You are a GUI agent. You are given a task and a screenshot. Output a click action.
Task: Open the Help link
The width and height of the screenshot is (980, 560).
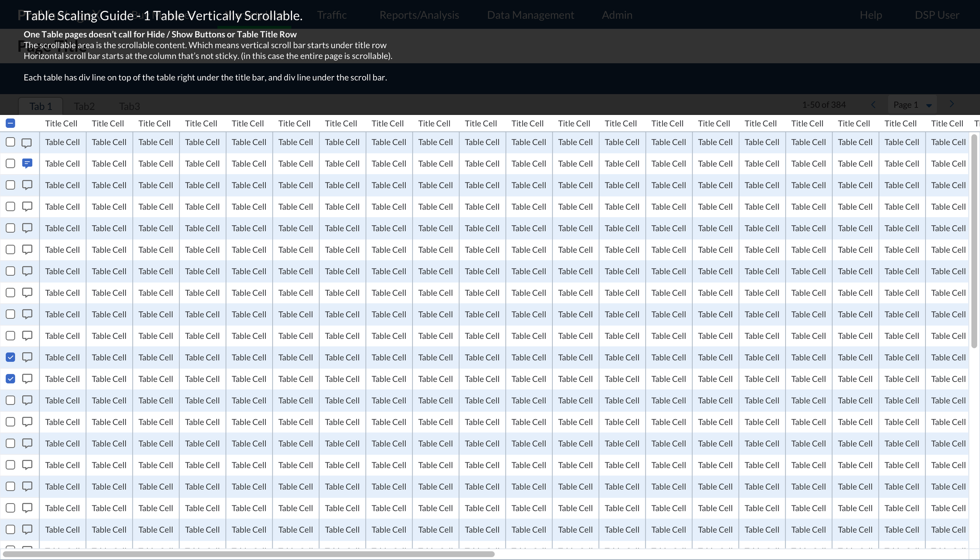coord(871,15)
